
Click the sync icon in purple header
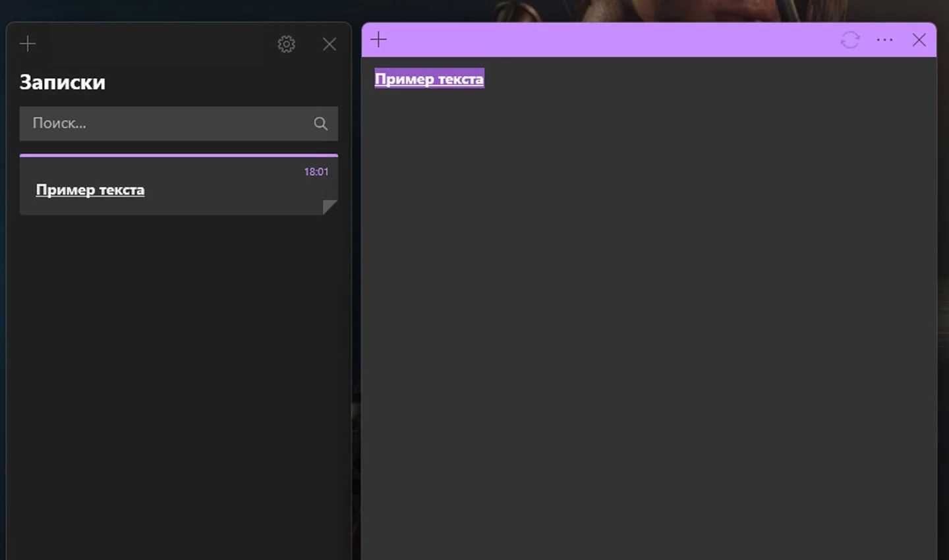(x=850, y=40)
